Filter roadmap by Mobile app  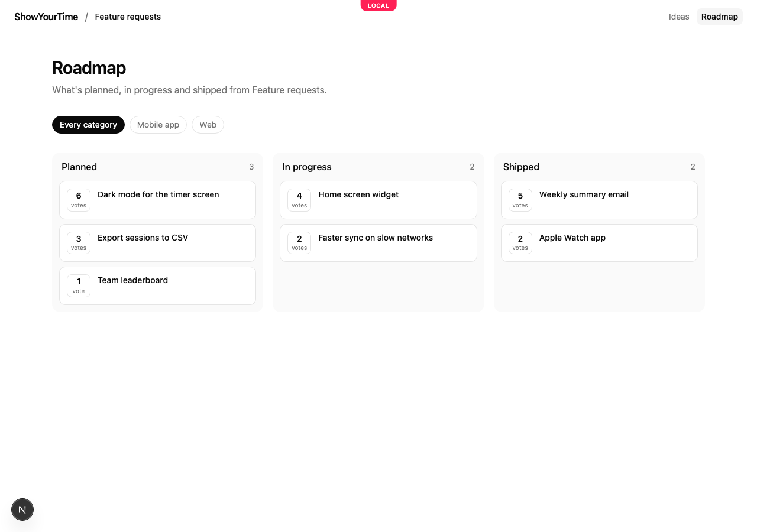[158, 125]
